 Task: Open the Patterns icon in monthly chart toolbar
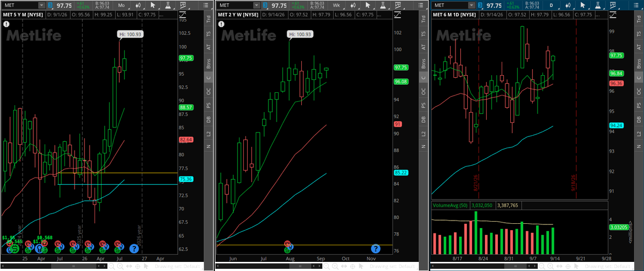click(x=183, y=5)
